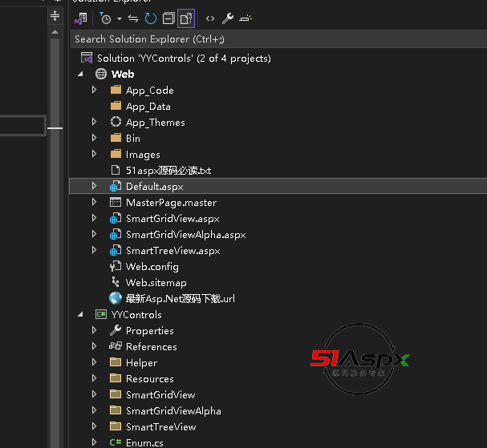Click the References node under YYControls
Viewport: 487px width, 448px height.
click(x=151, y=346)
